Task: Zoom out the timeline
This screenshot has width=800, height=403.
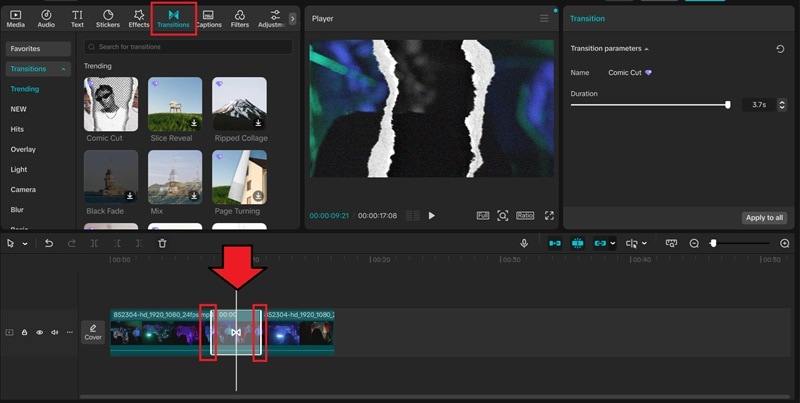Action: pos(694,244)
